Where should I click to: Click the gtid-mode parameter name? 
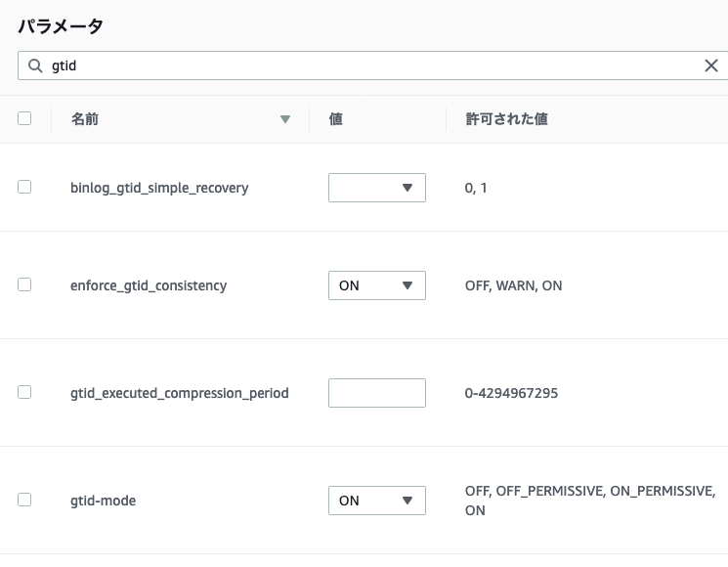click(x=104, y=501)
